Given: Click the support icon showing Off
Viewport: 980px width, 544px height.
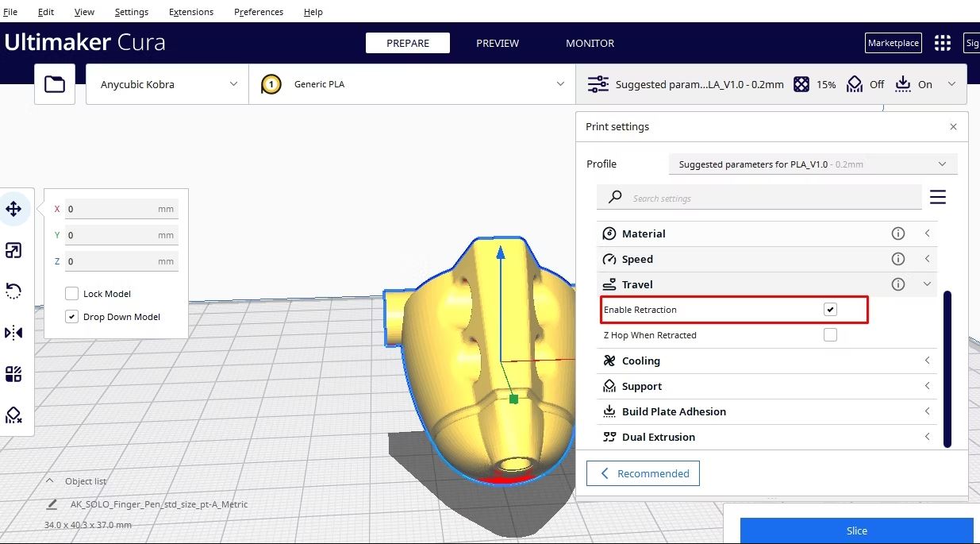Looking at the screenshot, I should pyautogui.click(x=854, y=84).
